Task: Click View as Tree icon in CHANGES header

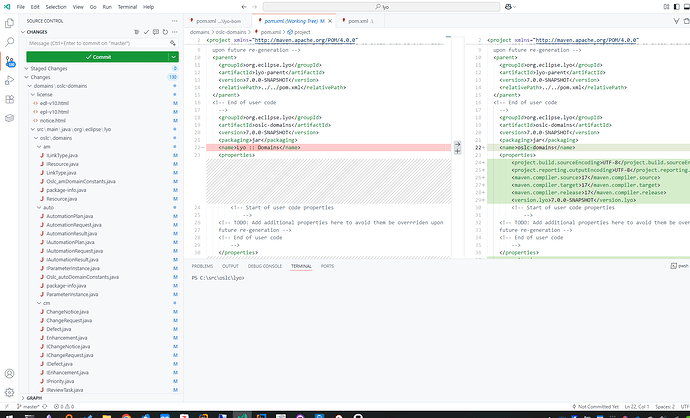Action: click(137, 32)
